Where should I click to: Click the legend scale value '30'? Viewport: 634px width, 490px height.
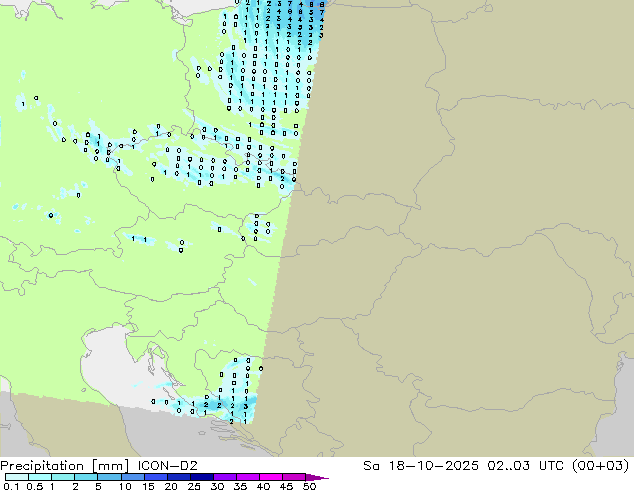click(x=217, y=486)
